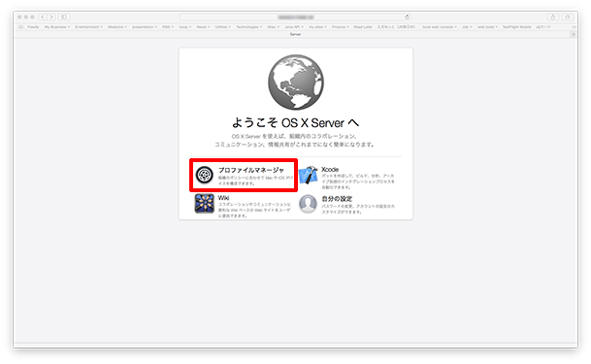
Task: Click the Xcode hammer icon
Action: click(309, 175)
